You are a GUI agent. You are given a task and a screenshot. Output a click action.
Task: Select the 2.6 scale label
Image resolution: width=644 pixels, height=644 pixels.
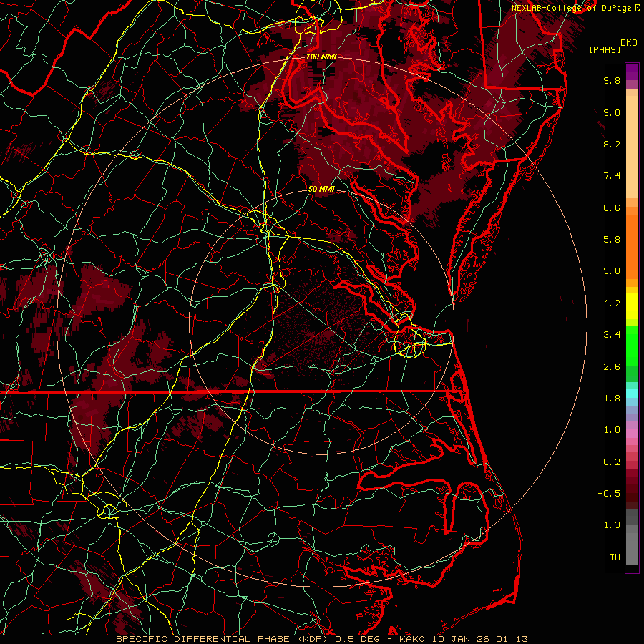[x=612, y=367]
